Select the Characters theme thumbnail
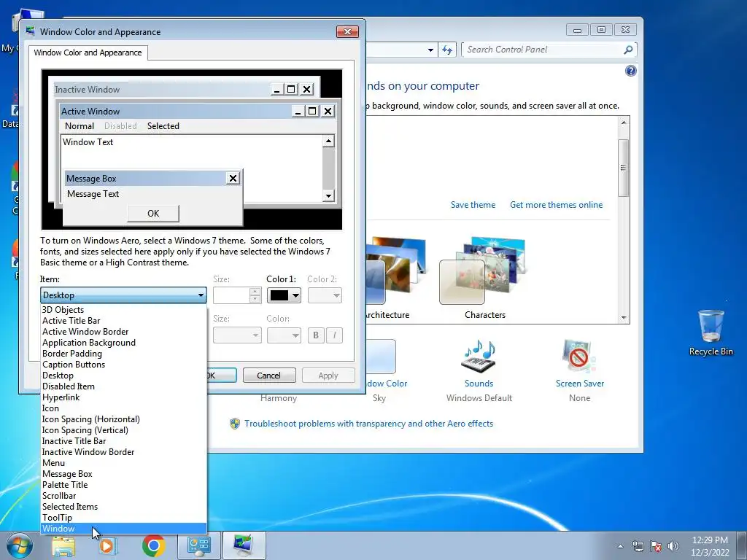Screen dimensions: 747x560 [483, 271]
